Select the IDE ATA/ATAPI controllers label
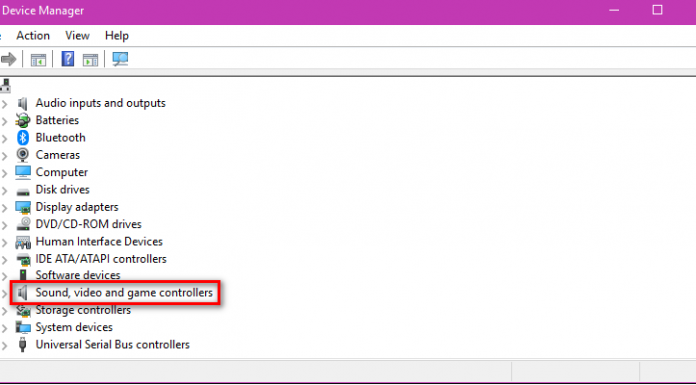The image size is (696, 385). (101, 259)
